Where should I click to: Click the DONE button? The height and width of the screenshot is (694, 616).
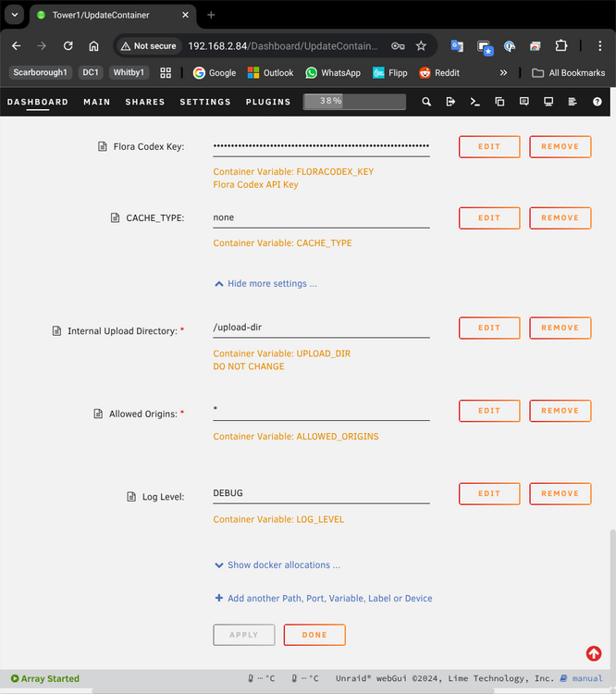pos(314,635)
